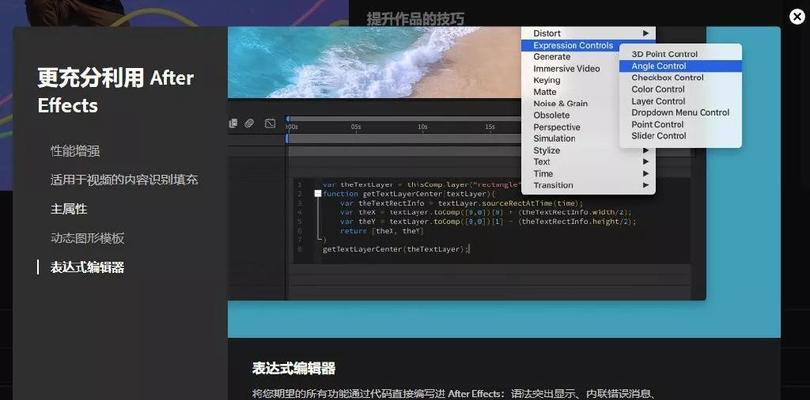This screenshot has width=810, height=400.
Task: Click the time navigator bar above the ruler
Action: tap(404, 119)
